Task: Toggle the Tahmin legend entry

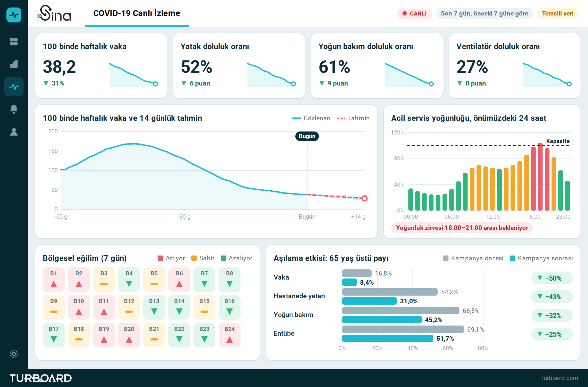Action: [x=353, y=118]
